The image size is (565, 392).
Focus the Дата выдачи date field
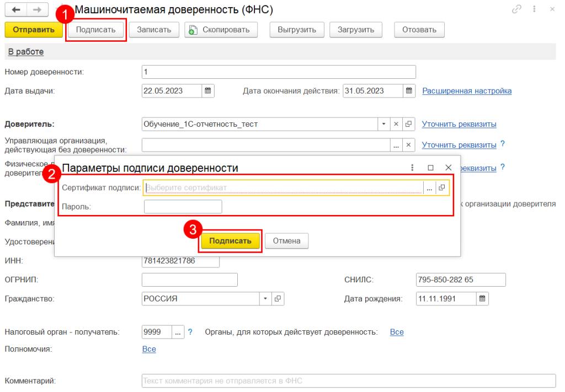coord(172,91)
